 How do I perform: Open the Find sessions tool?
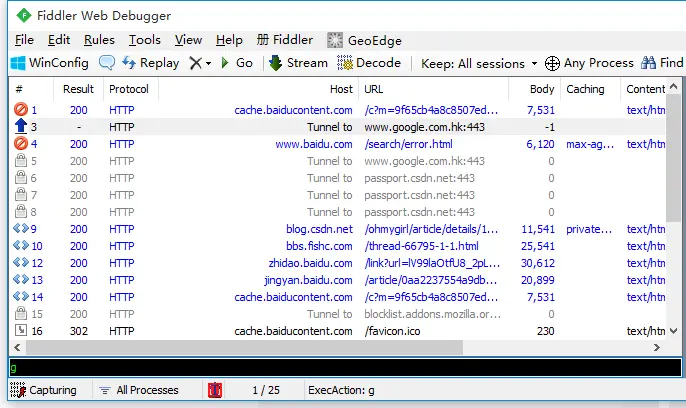tap(662, 63)
